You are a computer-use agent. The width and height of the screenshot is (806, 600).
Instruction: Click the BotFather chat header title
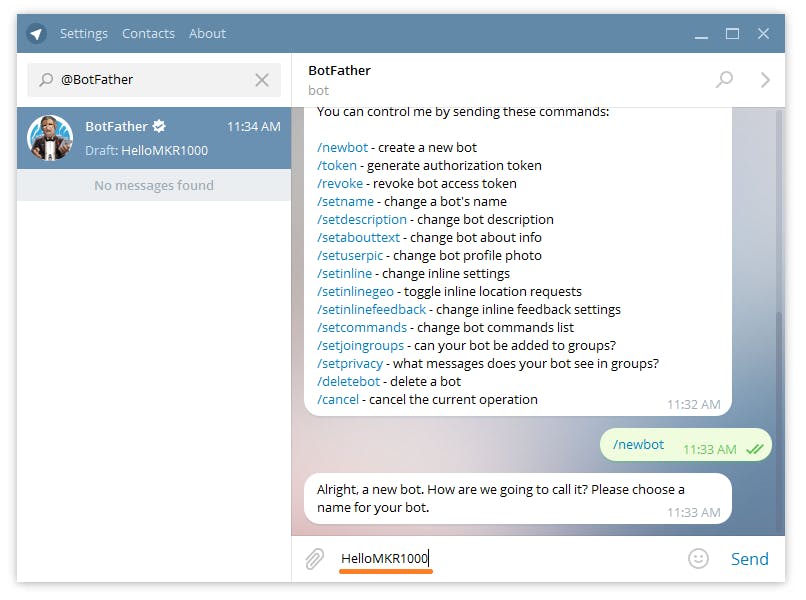(339, 71)
